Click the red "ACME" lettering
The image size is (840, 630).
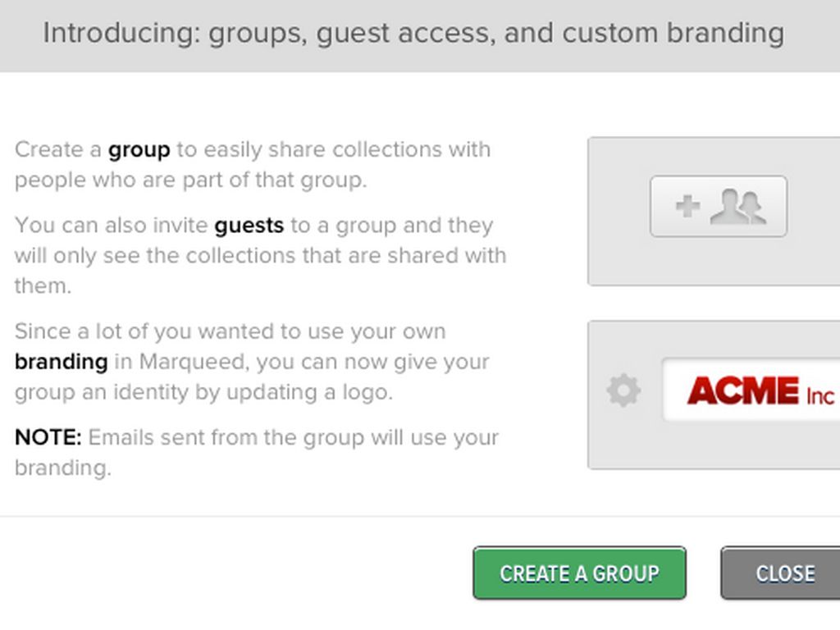point(743,391)
